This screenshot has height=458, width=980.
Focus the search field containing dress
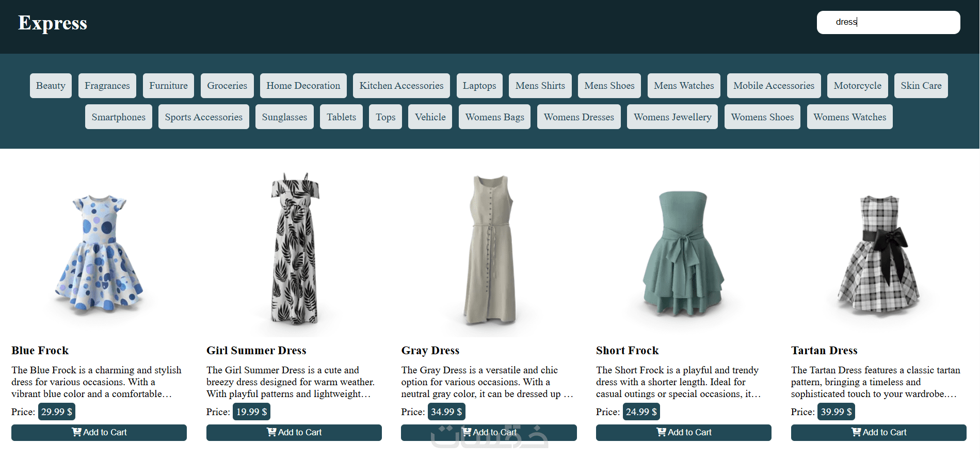(x=888, y=22)
